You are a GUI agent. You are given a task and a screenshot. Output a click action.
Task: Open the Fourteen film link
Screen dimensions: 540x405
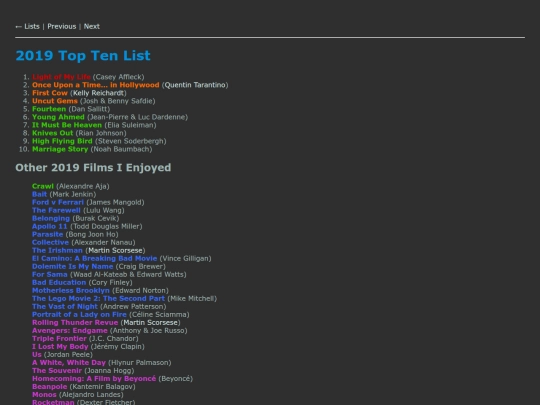tap(49, 109)
